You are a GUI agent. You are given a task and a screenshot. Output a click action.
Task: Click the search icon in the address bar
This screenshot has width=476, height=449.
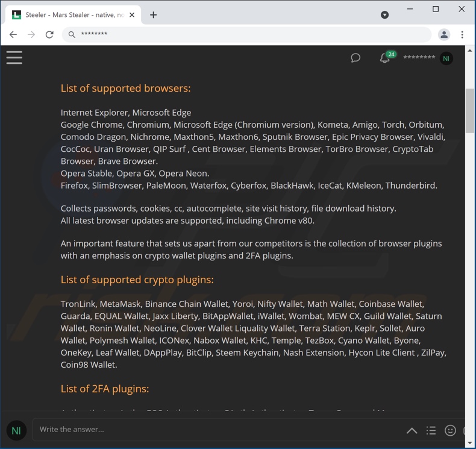72,34
